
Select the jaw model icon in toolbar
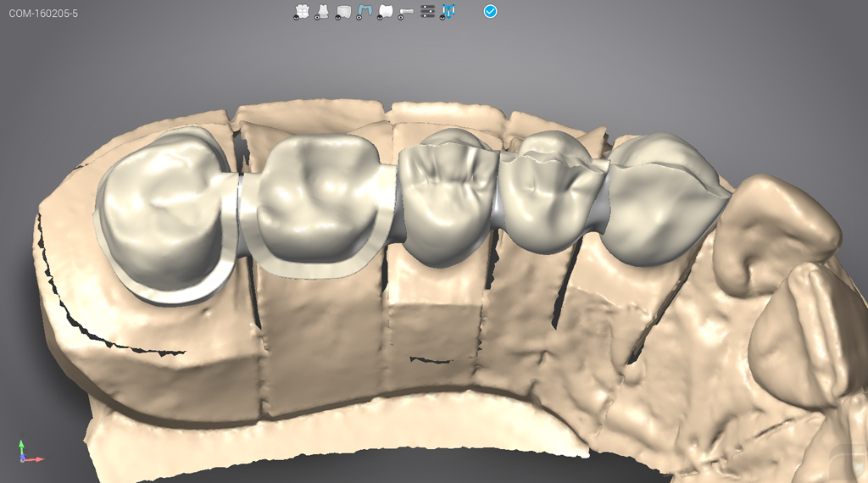click(302, 12)
